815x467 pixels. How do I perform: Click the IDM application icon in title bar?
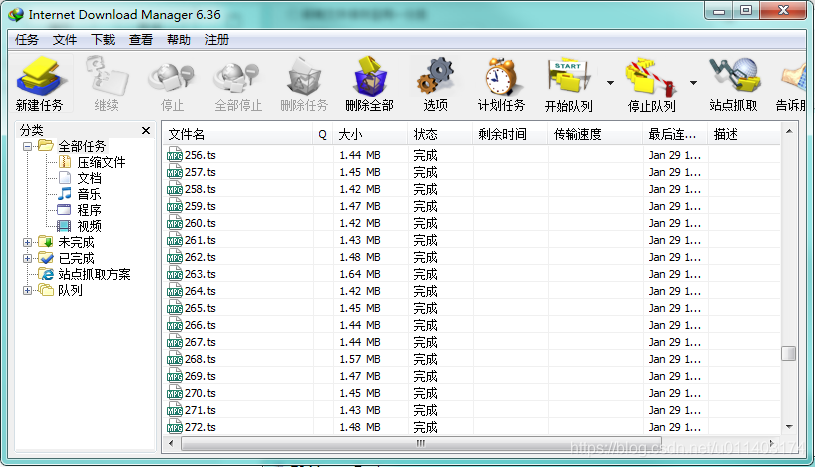pyautogui.click(x=16, y=15)
